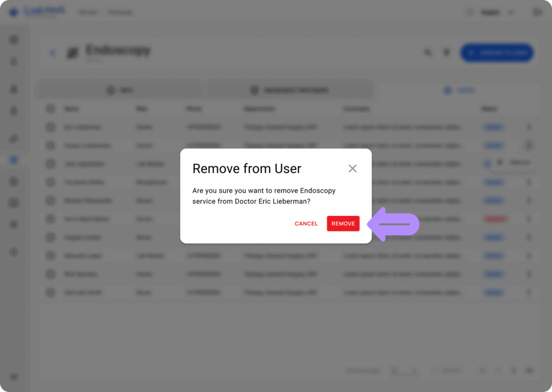Click CANCEL in the Remove from User dialog
552x392 pixels.
306,223
